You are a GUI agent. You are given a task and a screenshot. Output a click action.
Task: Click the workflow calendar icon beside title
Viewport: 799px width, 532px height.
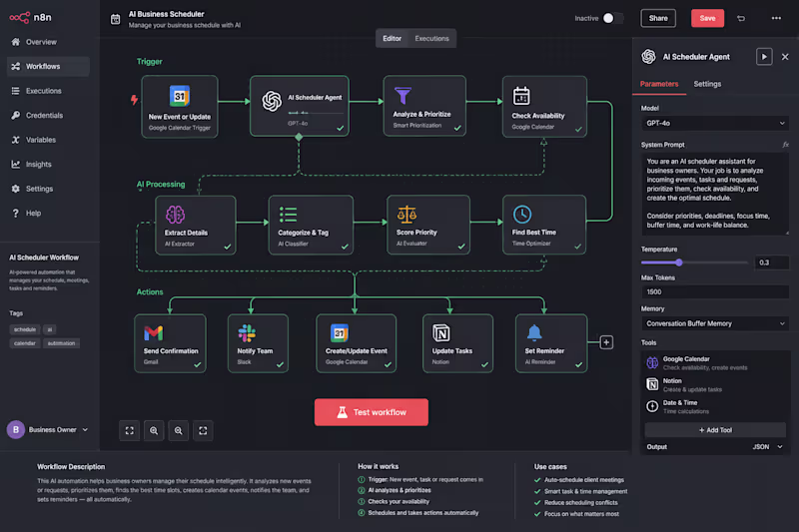coord(115,19)
